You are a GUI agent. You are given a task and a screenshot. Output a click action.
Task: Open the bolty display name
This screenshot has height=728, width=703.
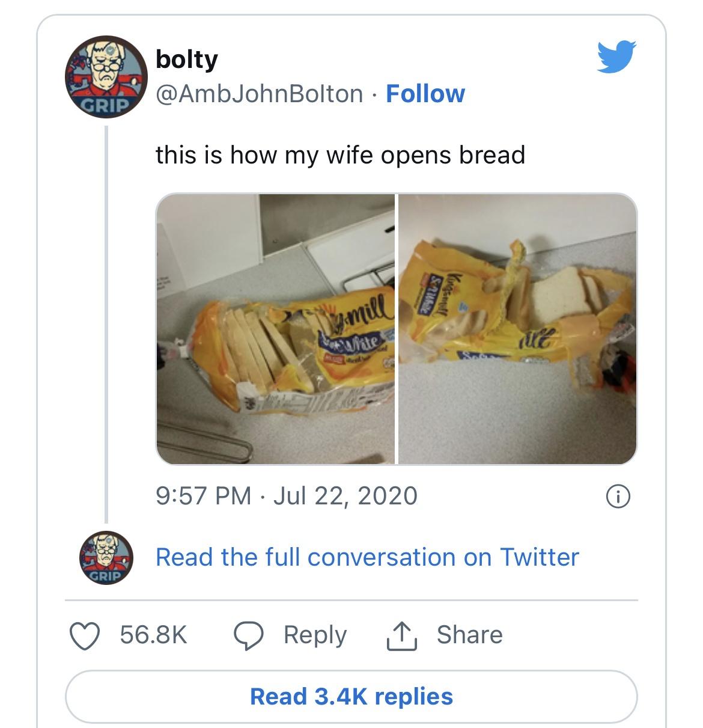187,59
